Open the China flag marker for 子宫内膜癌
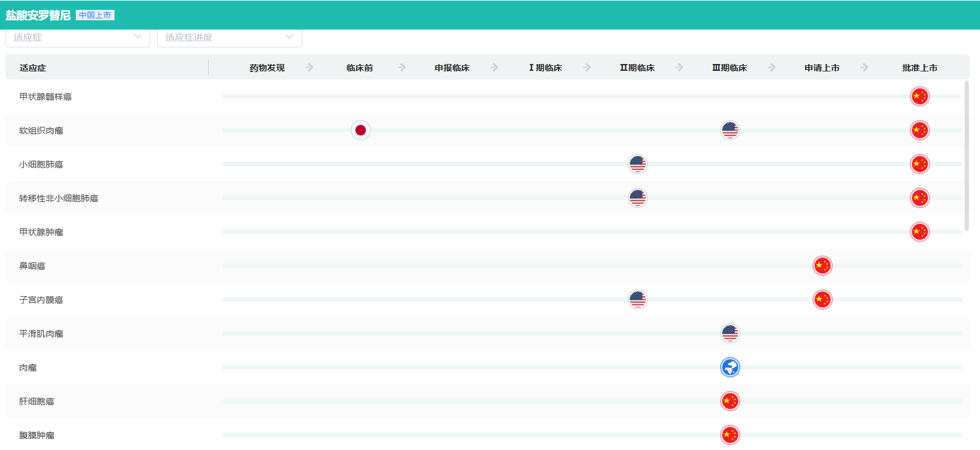 (822, 300)
